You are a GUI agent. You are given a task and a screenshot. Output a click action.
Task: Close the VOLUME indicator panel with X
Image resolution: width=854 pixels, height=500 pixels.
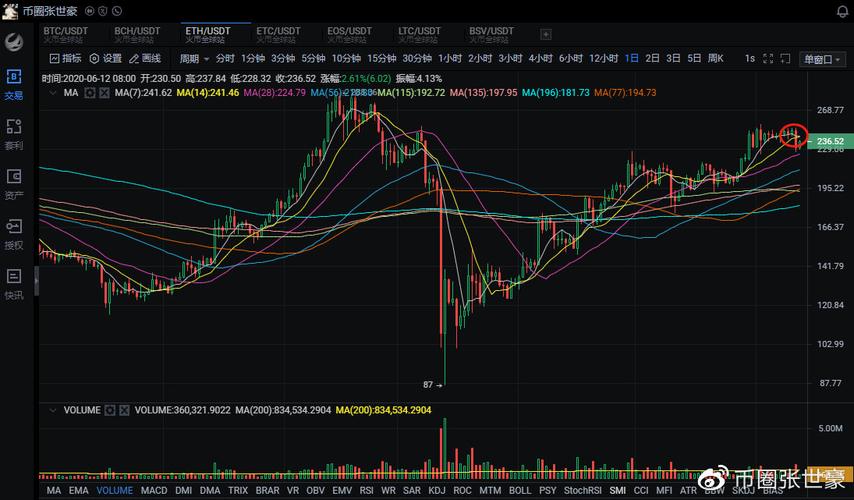pos(124,410)
